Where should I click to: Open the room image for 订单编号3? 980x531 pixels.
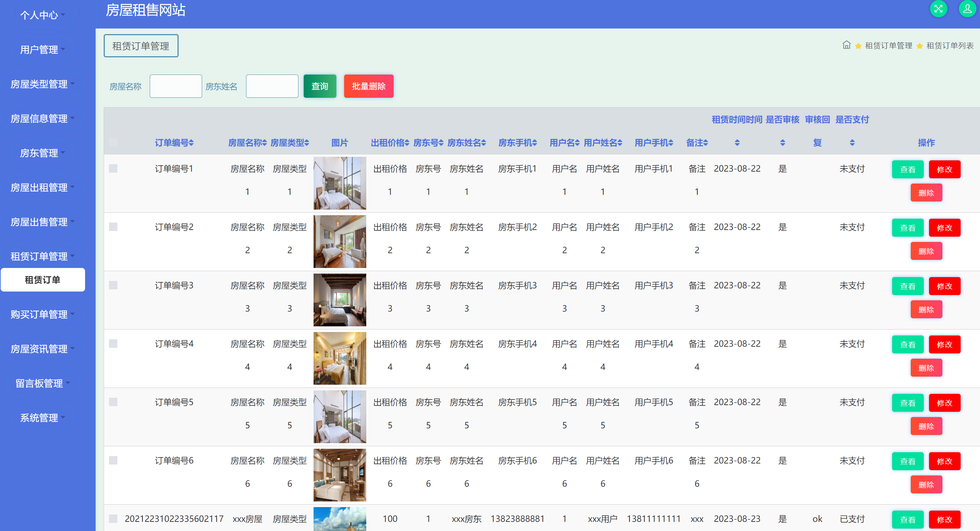click(x=340, y=300)
